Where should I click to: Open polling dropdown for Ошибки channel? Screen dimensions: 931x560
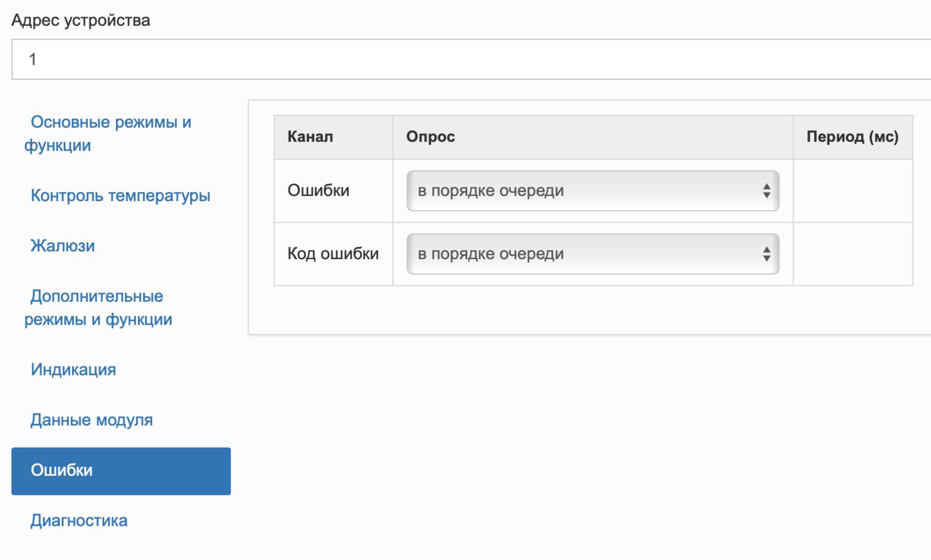click(x=583, y=191)
